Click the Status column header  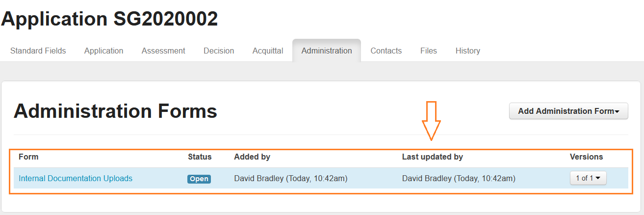tap(200, 157)
